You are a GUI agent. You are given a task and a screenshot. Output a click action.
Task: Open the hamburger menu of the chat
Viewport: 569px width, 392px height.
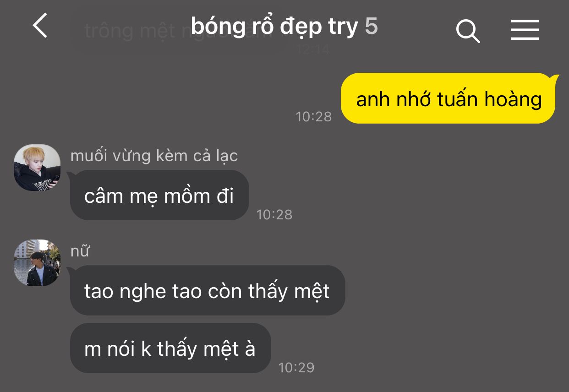[525, 31]
